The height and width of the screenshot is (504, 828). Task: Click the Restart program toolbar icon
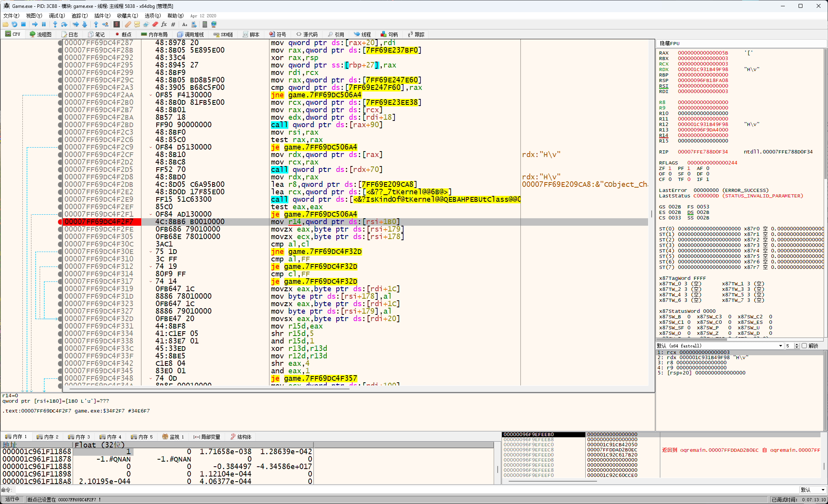14,24
